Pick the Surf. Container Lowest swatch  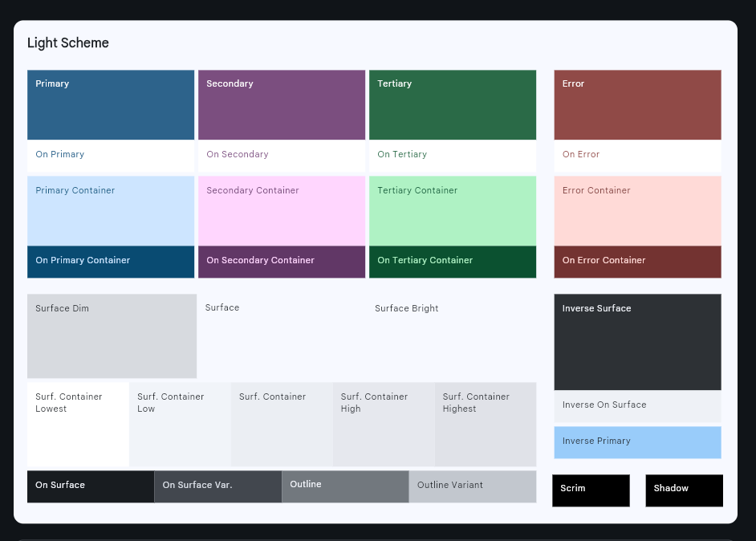pyautogui.click(x=78, y=425)
